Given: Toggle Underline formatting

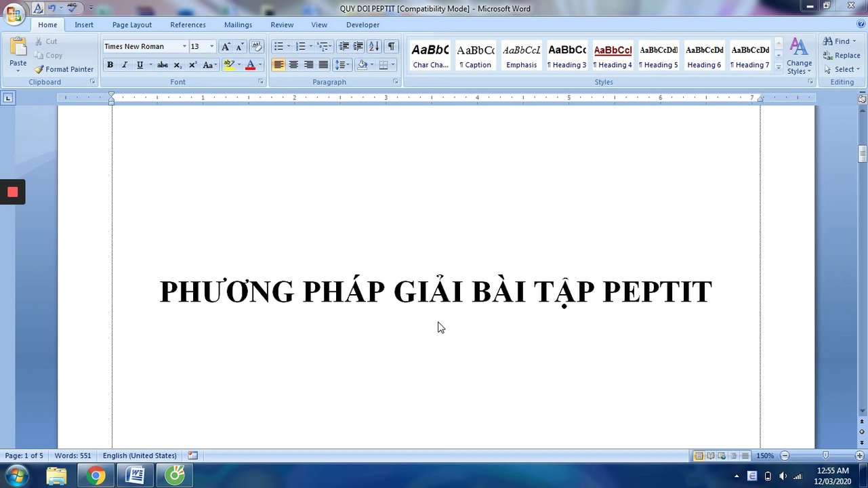Looking at the screenshot, I should point(140,65).
